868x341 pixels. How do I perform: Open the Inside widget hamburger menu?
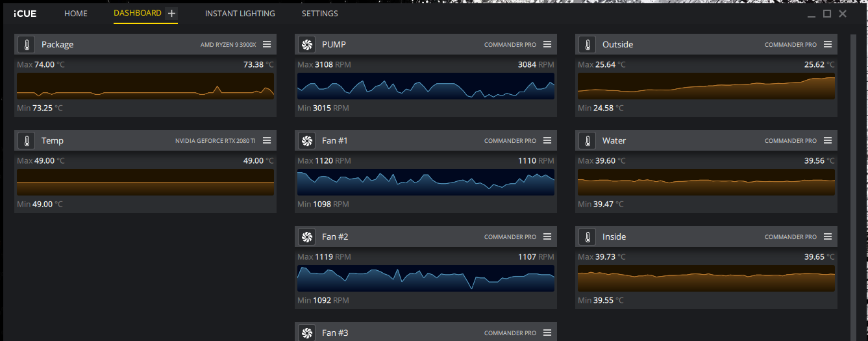828,236
